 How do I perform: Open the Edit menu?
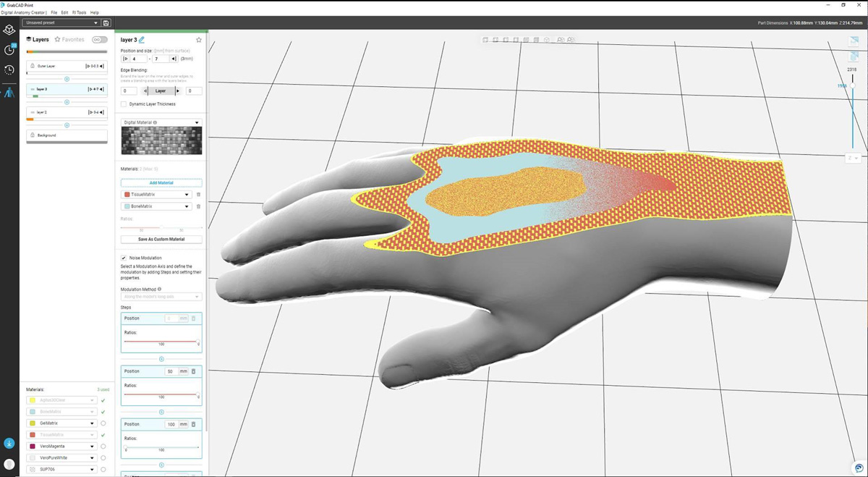tap(65, 12)
